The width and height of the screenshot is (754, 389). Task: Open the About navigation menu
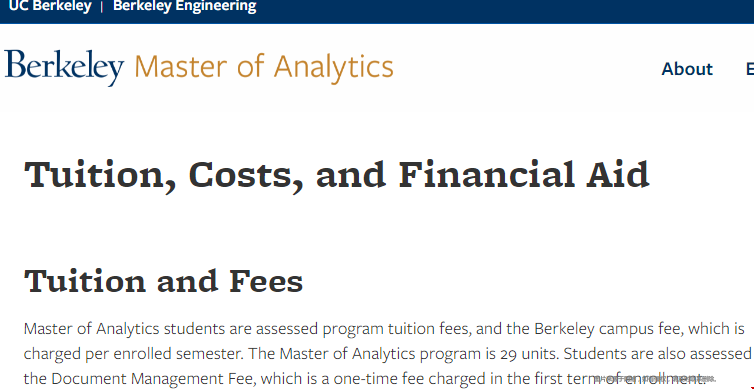[x=687, y=69]
